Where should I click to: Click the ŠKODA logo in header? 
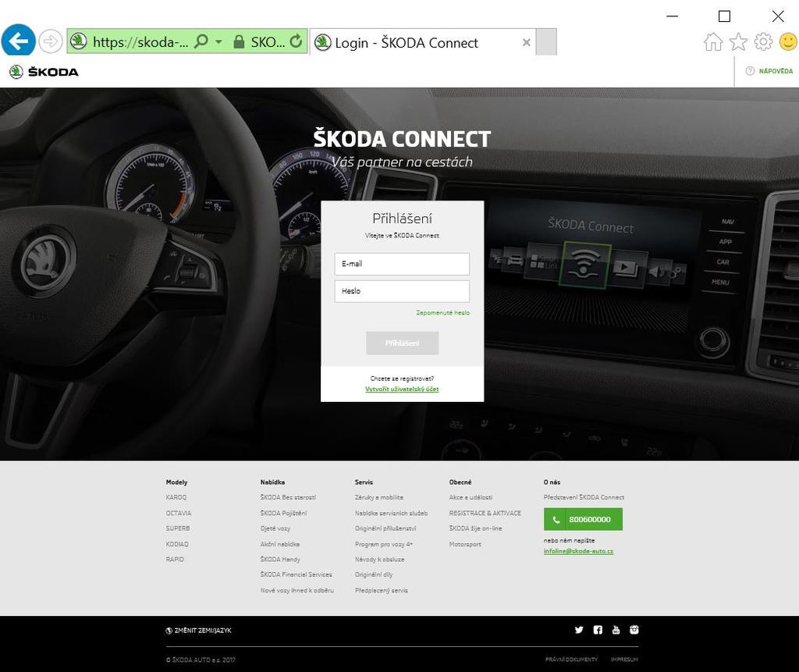point(44,72)
